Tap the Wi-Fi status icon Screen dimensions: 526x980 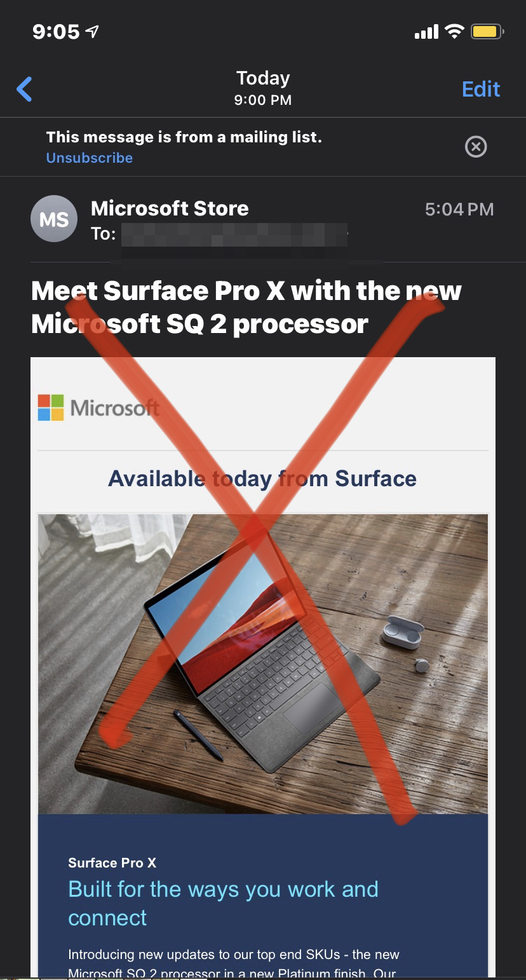coord(454,31)
